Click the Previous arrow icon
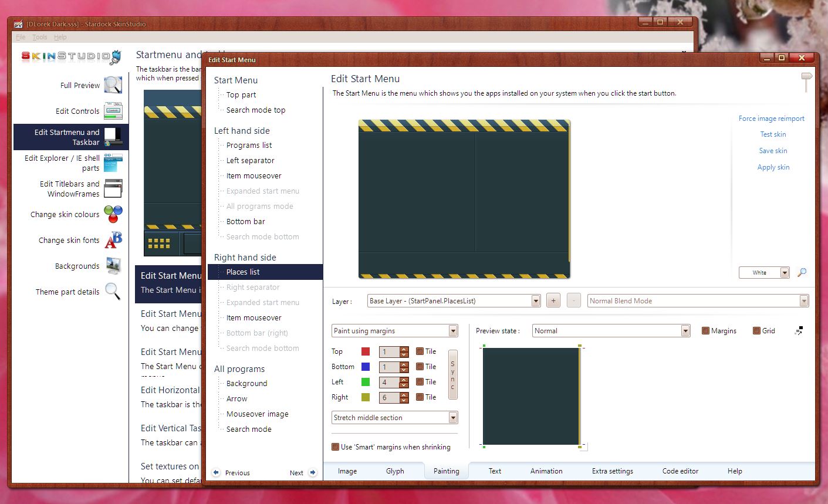828x504 pixels. 216,472
